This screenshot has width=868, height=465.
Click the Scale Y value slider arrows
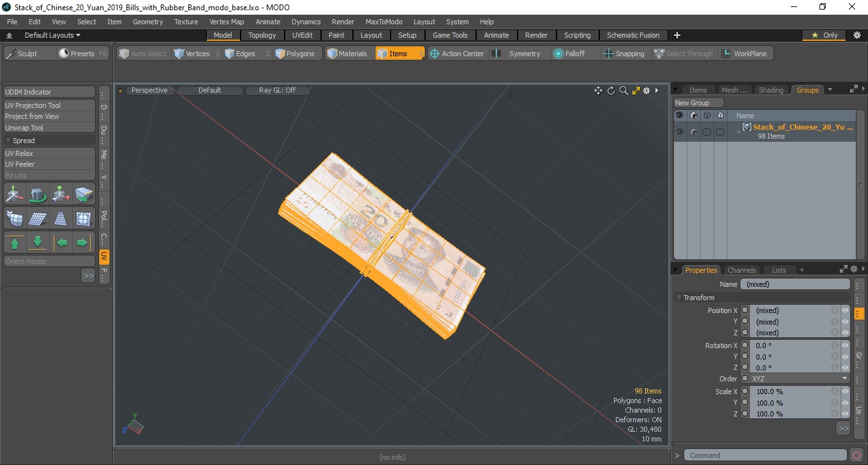point(845,403)
